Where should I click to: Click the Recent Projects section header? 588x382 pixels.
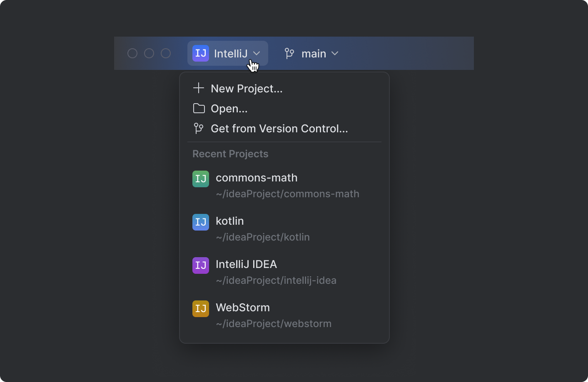tap(230, 154)
